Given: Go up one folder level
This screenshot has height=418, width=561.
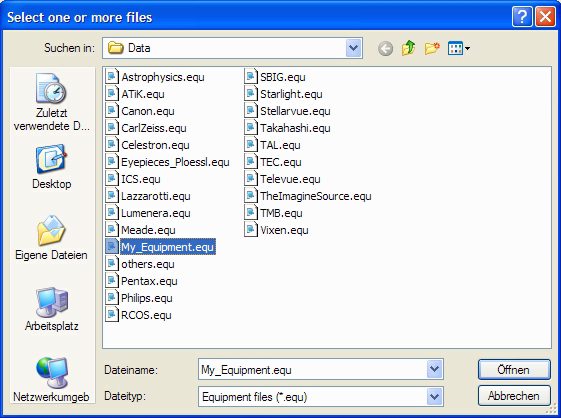Looking at the screenshot, I should (409, 48).
